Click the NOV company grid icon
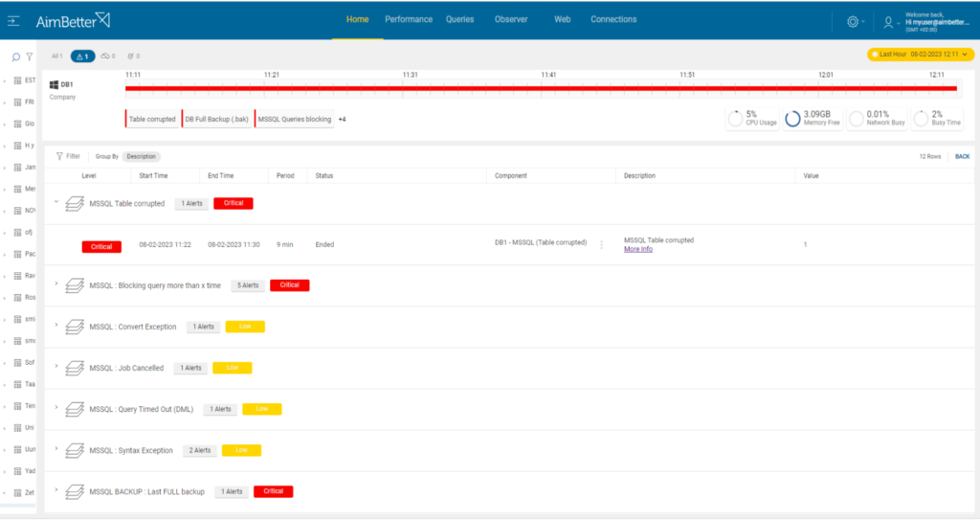Viewport: 980px width, 521px height. [17, 211]
